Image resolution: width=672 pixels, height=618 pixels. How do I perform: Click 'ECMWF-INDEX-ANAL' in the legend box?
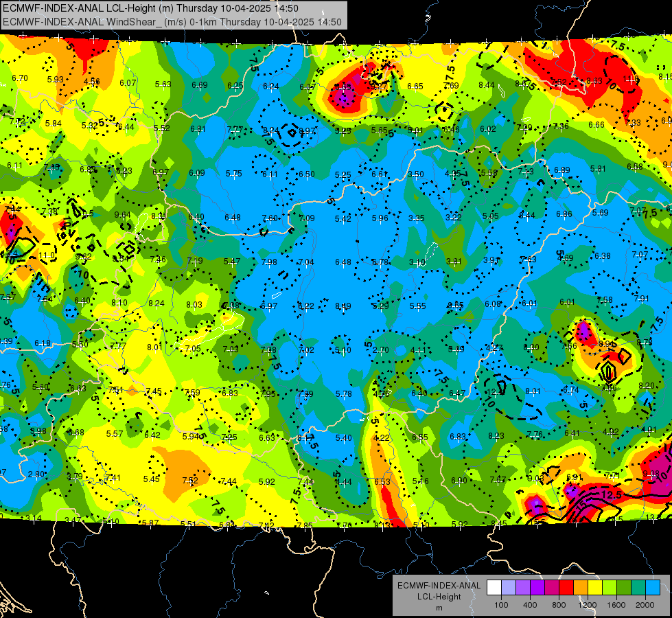(x=439, y=586)
